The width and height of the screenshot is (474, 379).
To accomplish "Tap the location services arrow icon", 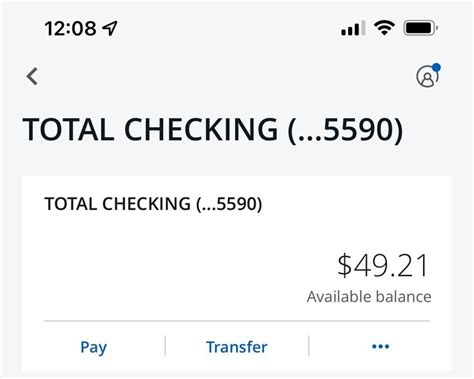I will pyautogui.click(x=110, y=28).
